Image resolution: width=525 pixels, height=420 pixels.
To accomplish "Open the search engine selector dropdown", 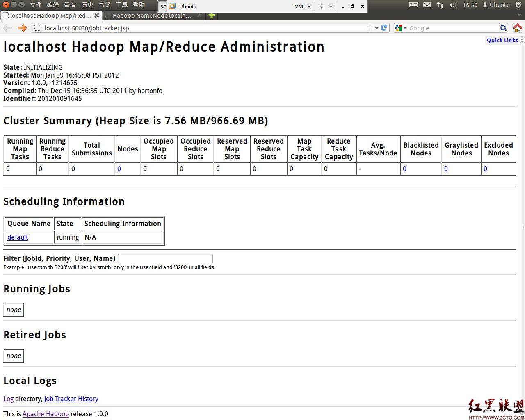I will coord(405,28).
